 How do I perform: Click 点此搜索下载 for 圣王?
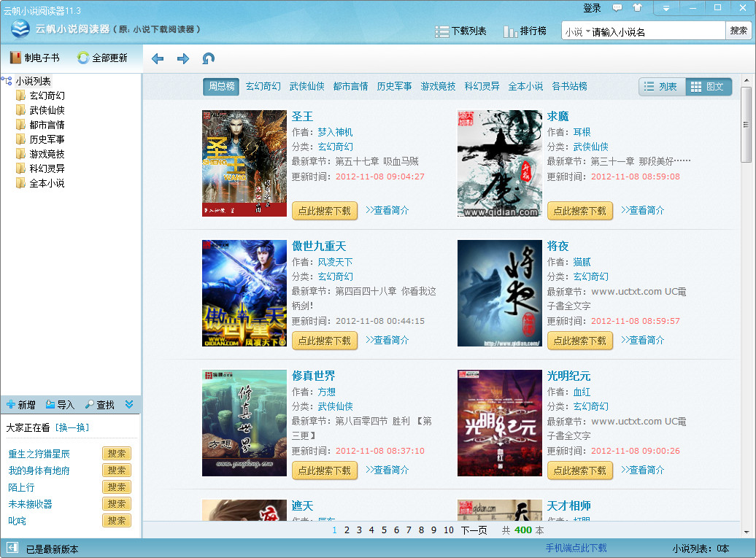pyautogui.click(x=325, y=211)
